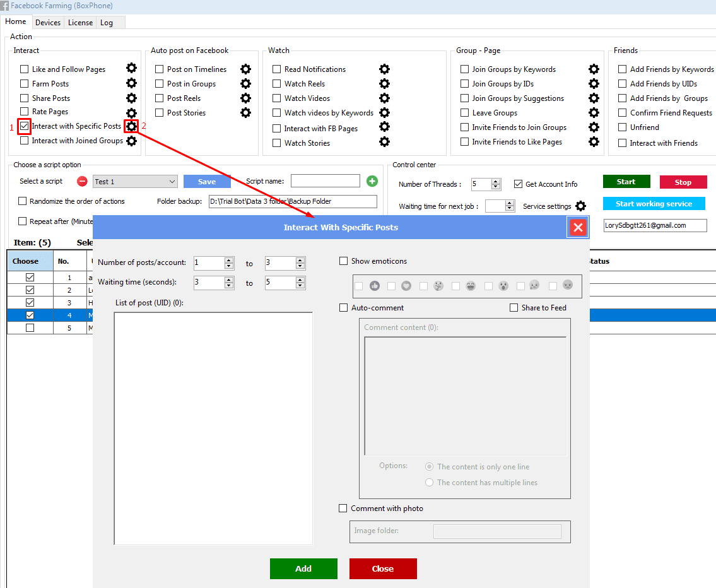Open settings gear for Watch Reels
Screen dimensions: 716x588
(x=384, y=83)
